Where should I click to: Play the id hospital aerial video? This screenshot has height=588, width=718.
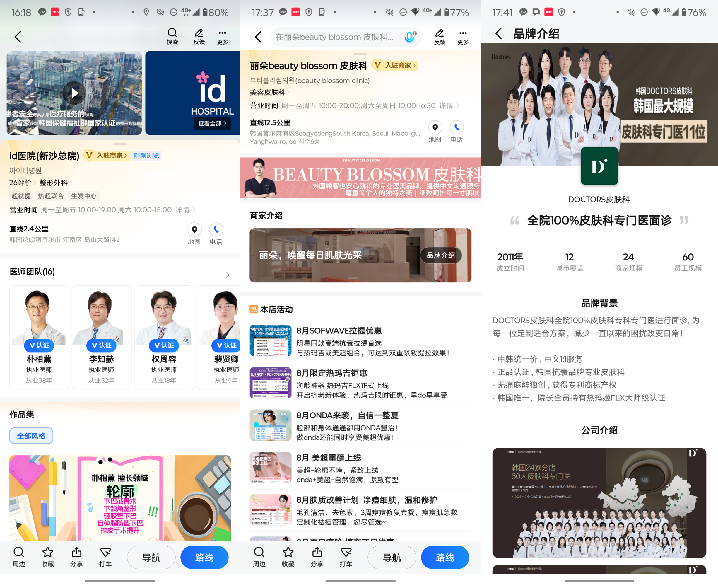click(x=74, y=93)
